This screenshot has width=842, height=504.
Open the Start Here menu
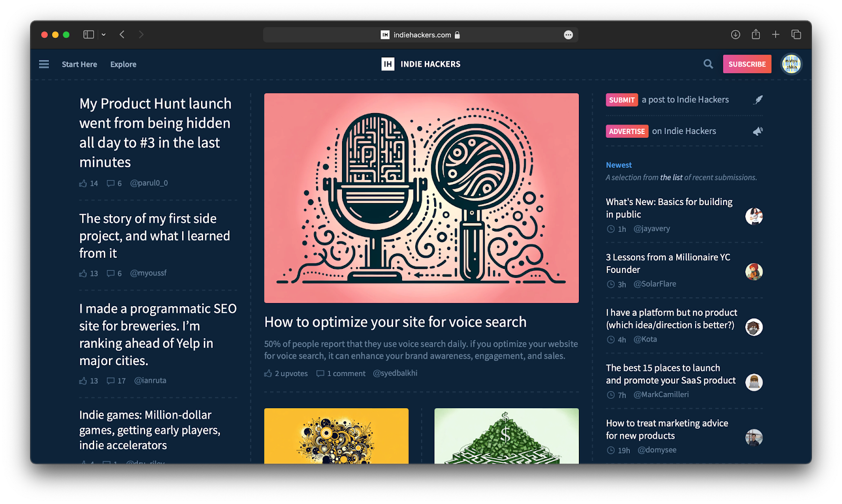click(x=79, y=64)
